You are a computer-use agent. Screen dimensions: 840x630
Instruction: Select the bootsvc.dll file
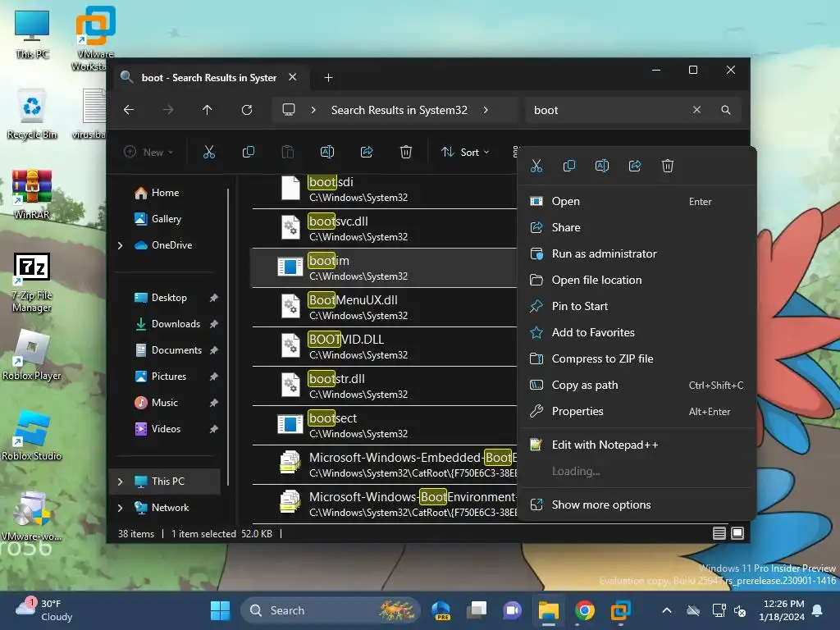coord(385,228)
